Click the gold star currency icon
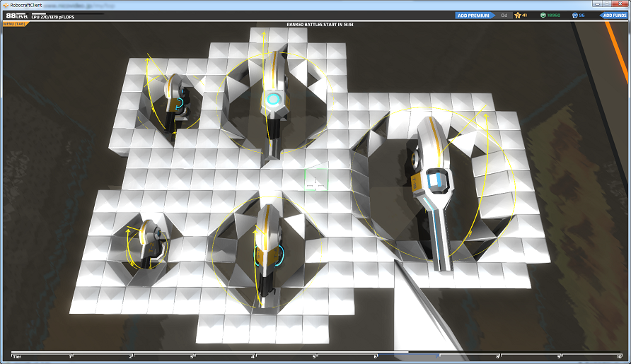The width and height of the screenshot is (631, 364). [518, 16]
